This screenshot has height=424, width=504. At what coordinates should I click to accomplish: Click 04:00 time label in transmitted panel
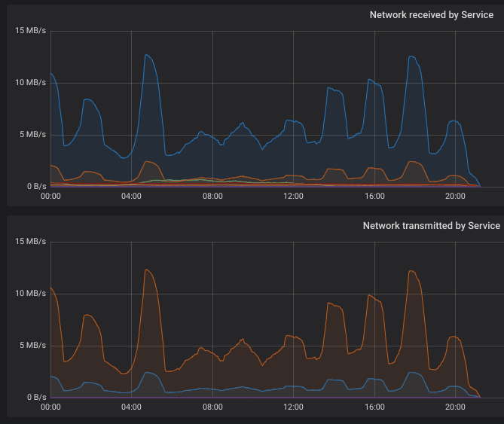pos(131,407)
